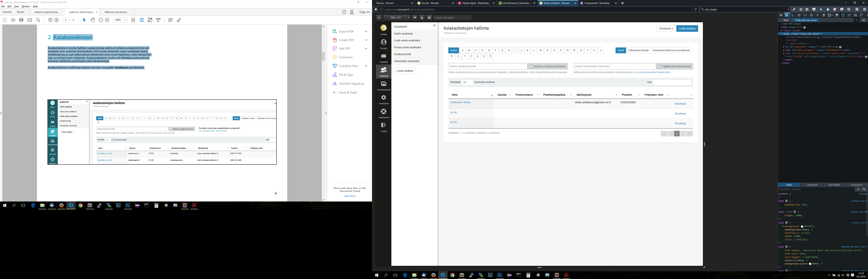The width and height of the screenshot is (868, 279).
Task: Open the 100% zoom level dropdown
Action: click(x=125, y=20)
